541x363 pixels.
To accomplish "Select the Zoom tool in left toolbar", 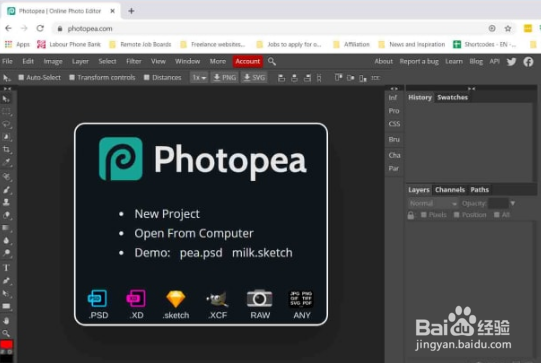I will point(6,333).
